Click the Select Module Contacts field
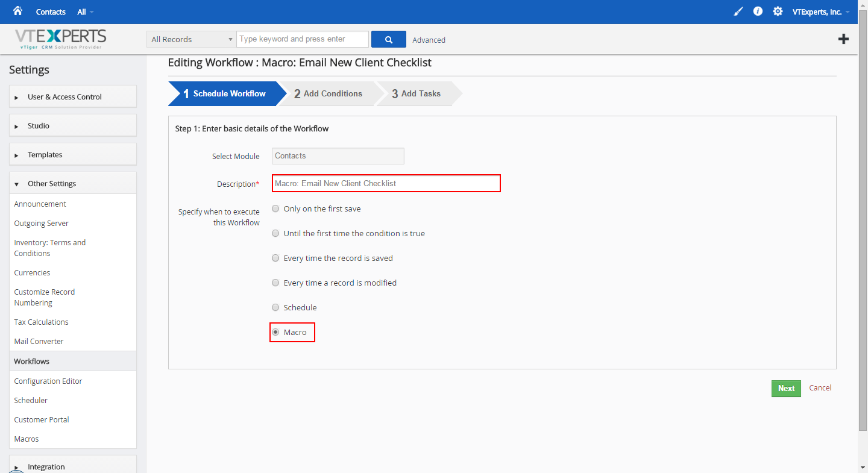 pyautogui.click(x=338, y=155)
